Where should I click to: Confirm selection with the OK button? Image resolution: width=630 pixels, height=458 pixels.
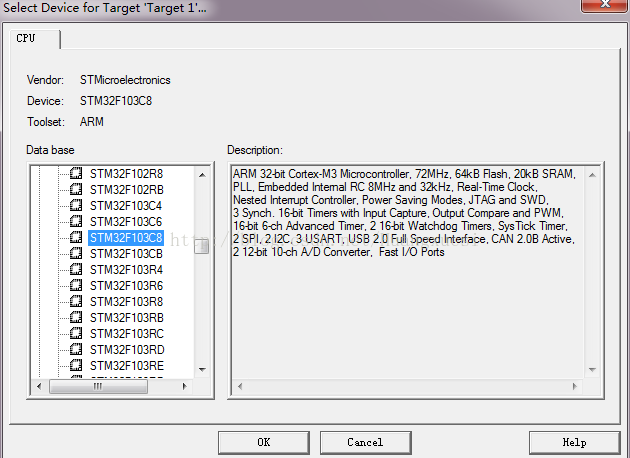[264, 443]
